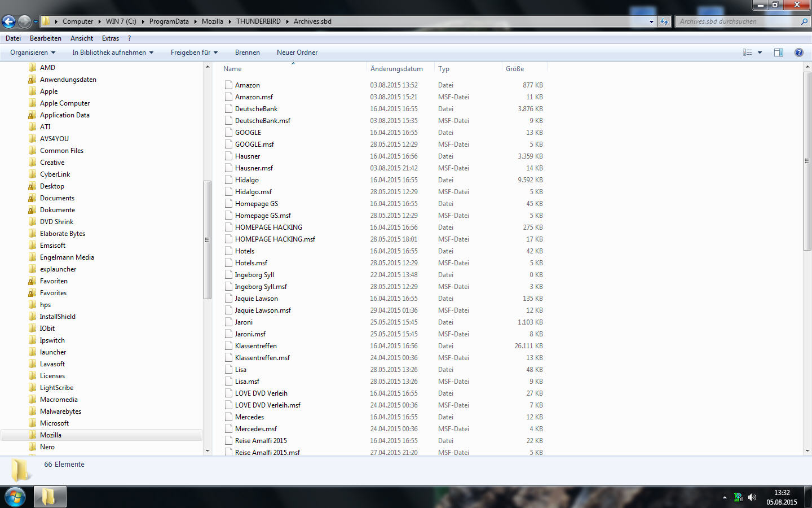Open the Extras menu
This screenshot has width=812, height=508.
click(111, 38)
